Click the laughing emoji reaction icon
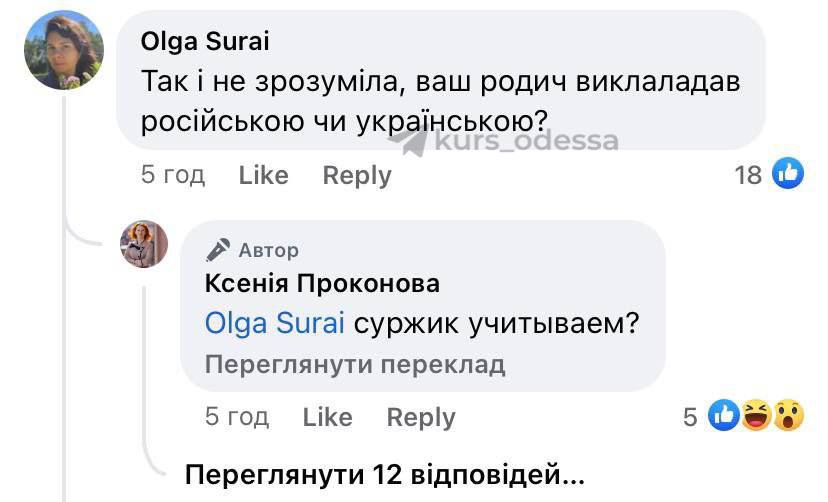 pos(756,417)
